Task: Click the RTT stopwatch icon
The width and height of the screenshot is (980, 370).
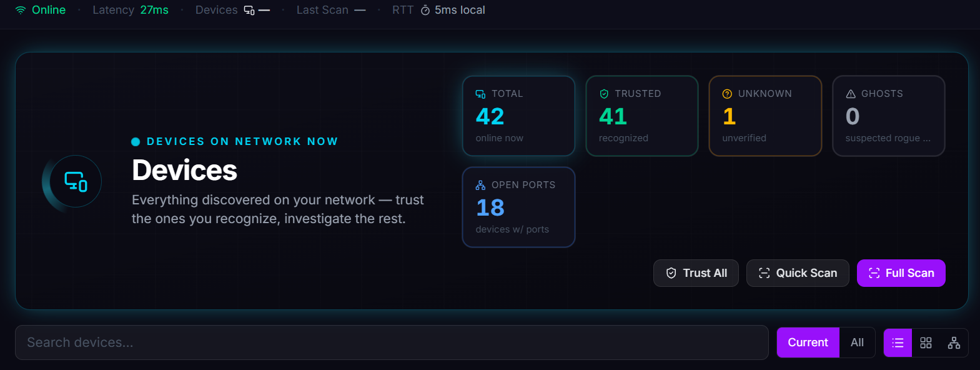Action: tap(425, 10)
